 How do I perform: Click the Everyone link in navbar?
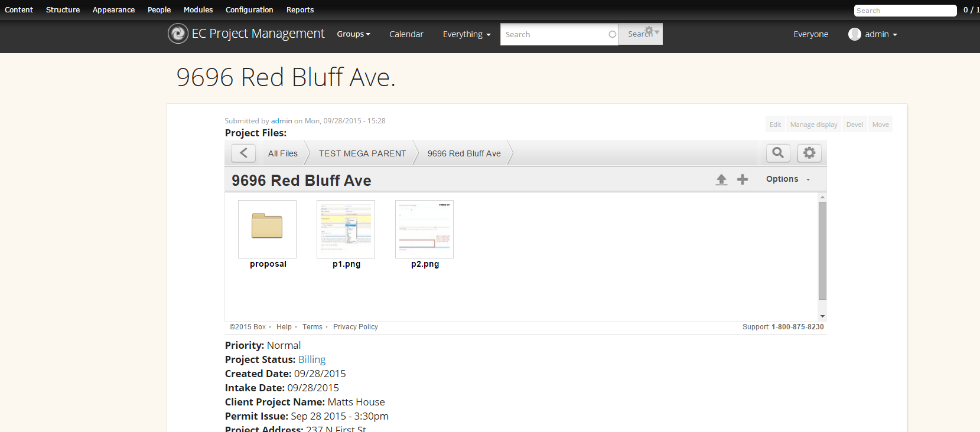click(811, 34)
